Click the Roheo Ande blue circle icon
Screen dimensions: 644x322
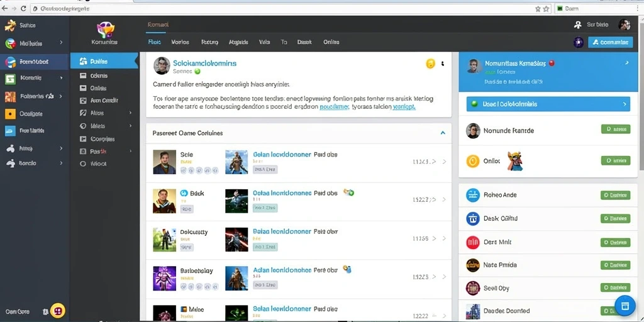tap(473, 195)
